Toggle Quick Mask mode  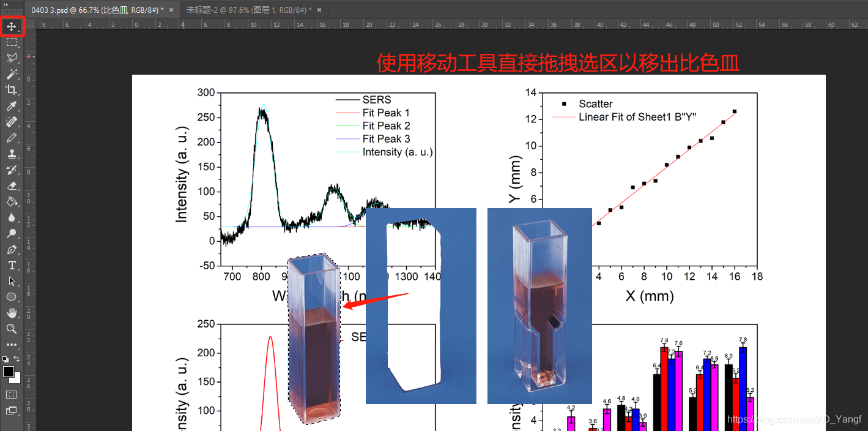pos(12,394)
